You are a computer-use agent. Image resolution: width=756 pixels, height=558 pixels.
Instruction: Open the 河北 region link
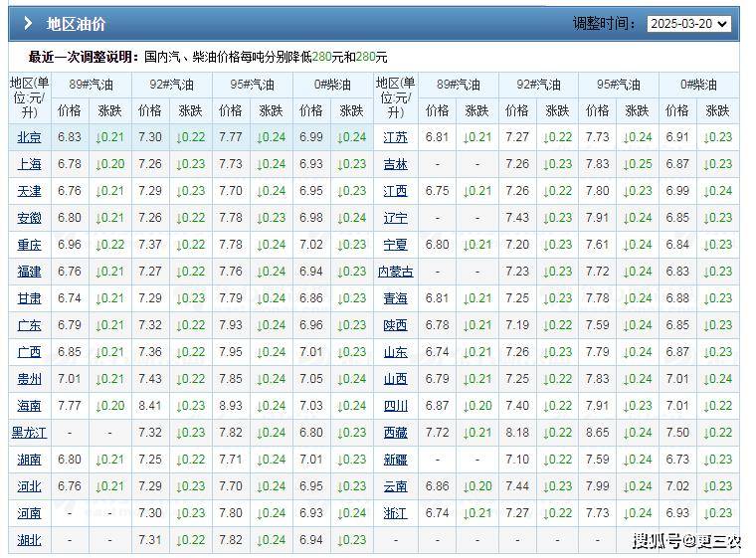[x=30, y=486]
